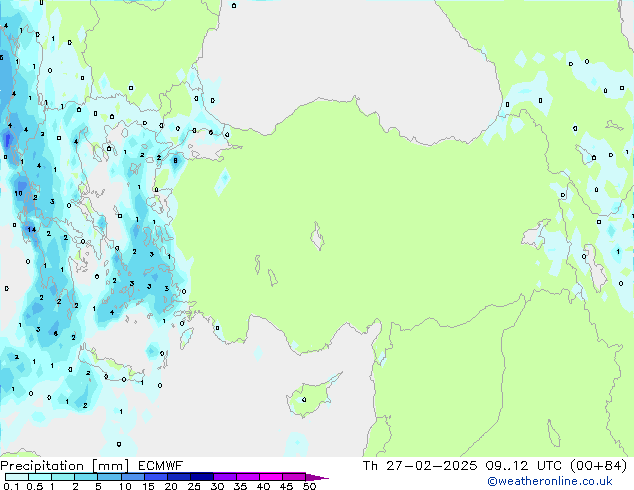Screen dimensions: 634x490
Task: Click the '8' precipitation value on the map
Action: (175, 161)
